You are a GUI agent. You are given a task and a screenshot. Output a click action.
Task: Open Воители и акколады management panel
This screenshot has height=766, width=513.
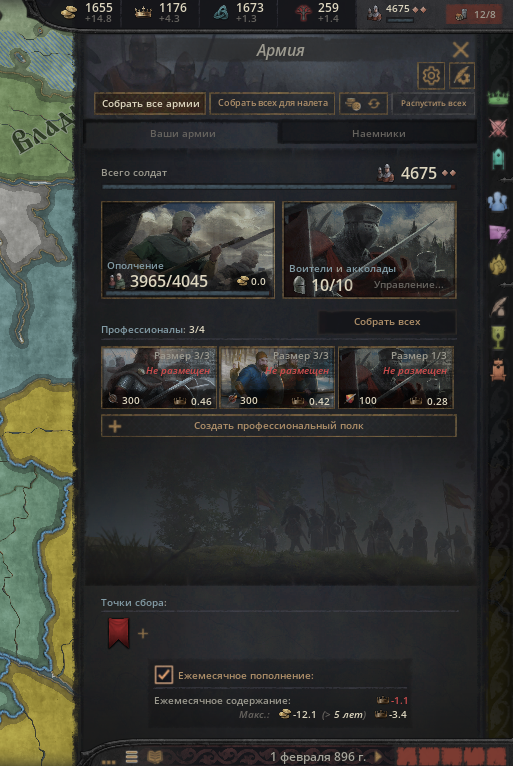coord(370,250)
